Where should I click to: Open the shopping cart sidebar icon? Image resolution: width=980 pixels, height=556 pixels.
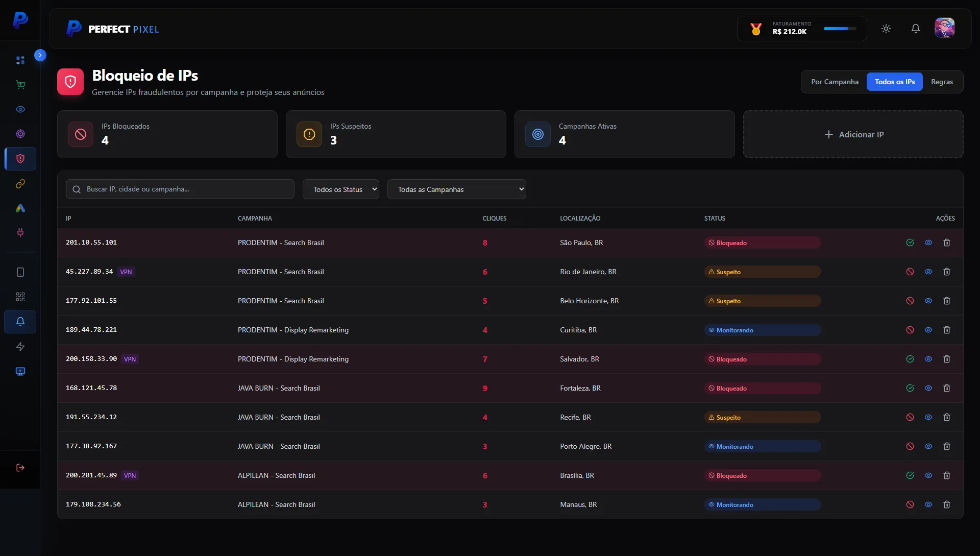pyautogui.click(x=20, y=85)
